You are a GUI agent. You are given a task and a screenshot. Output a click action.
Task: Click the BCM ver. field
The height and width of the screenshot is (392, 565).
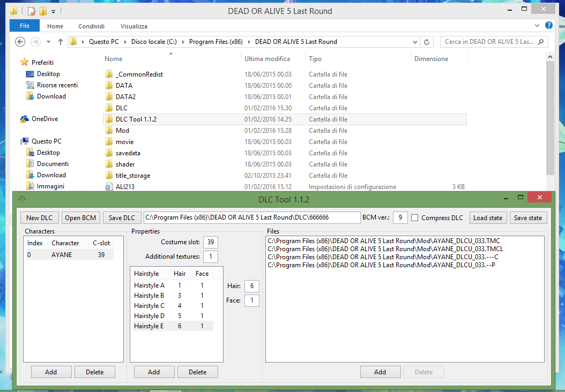[x=400, y=218]
